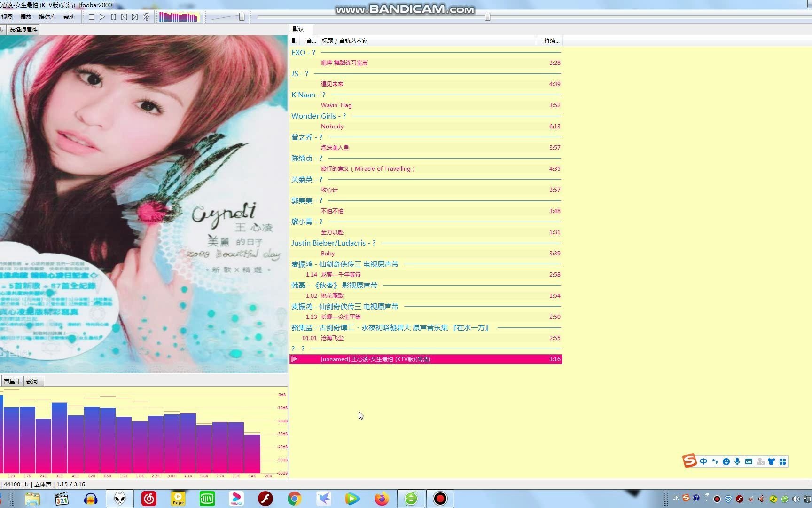Image resolution: width=812 pixels, height=508 pixels.
Task: Click the Play button in the toolbar
Action: (102, 17)
